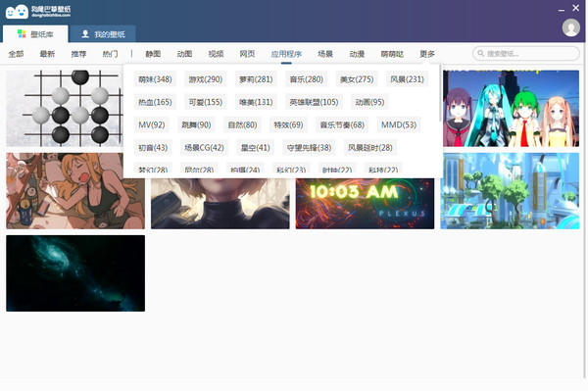This screenshot has width=588, height=391.
Task: Pick the 音乐(280) tag
Action: [x=306, y=79]
